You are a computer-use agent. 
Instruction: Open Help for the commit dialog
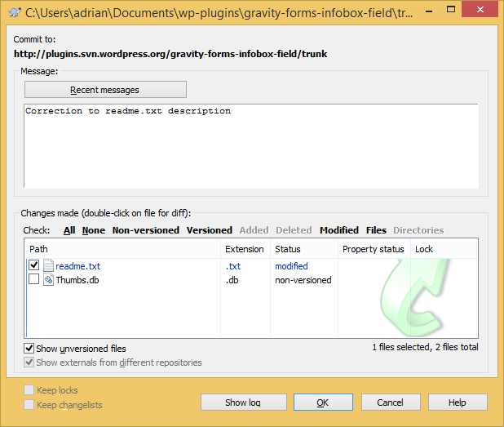click(x=458, y=403)
